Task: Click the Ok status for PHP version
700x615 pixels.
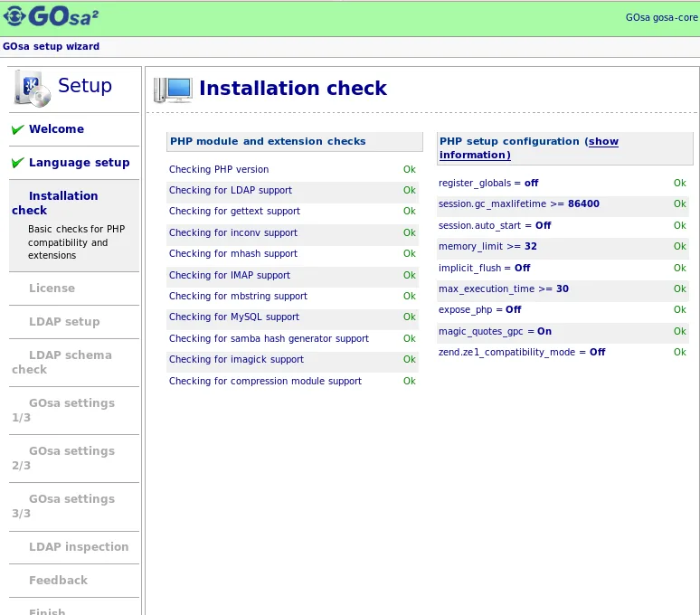Action: point(410,170)
